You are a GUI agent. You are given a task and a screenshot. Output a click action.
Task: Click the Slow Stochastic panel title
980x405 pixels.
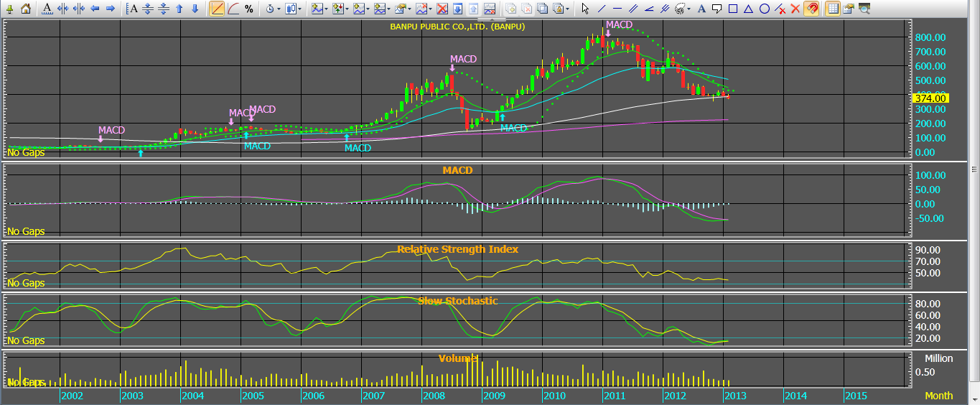point(457,301)
